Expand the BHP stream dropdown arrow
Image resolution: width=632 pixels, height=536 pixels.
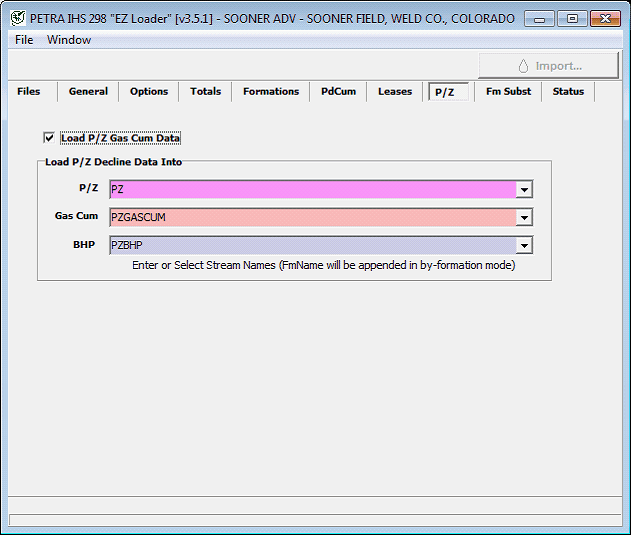[x=524, y=246]
